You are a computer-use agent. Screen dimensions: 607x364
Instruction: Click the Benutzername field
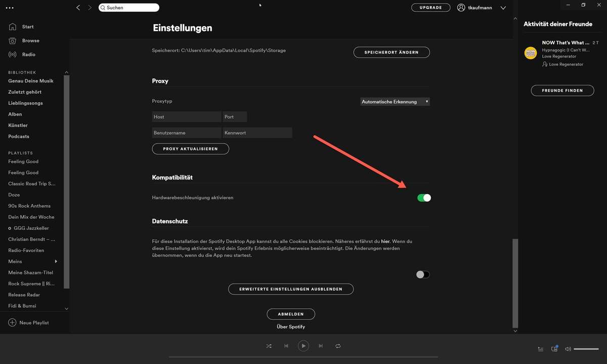point(187,133)
